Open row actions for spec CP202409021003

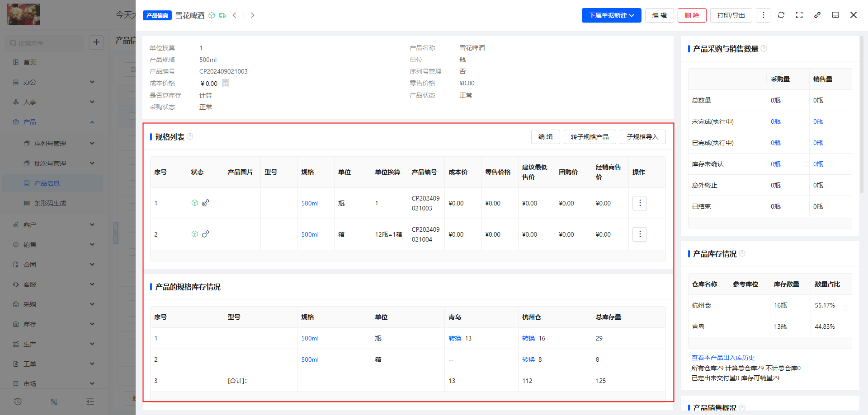(x=640, y=203)
